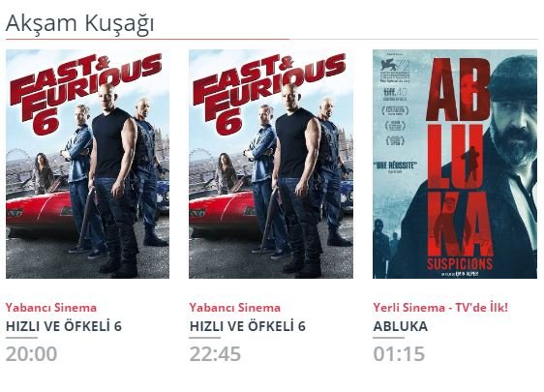Click the tiff.40 festival logo on Abluka poster

396,94
